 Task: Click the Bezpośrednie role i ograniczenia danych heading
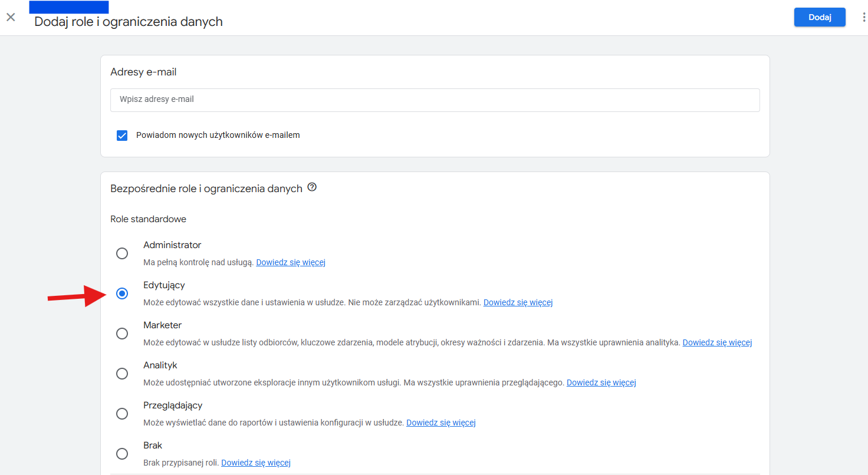pyautogui.click(x=206, y=189)
